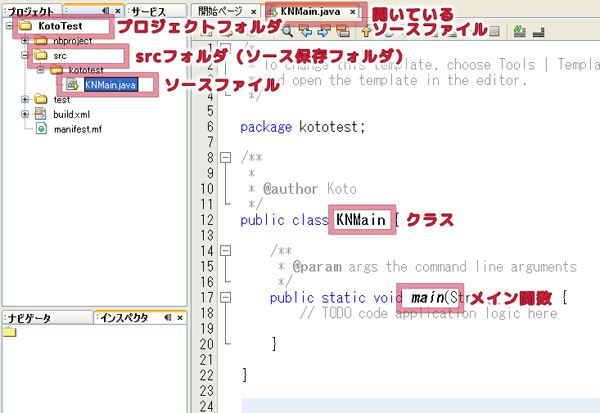Collapse the KotoTest project node
Viewport: 600px width, 413px height.
[9, 26]
